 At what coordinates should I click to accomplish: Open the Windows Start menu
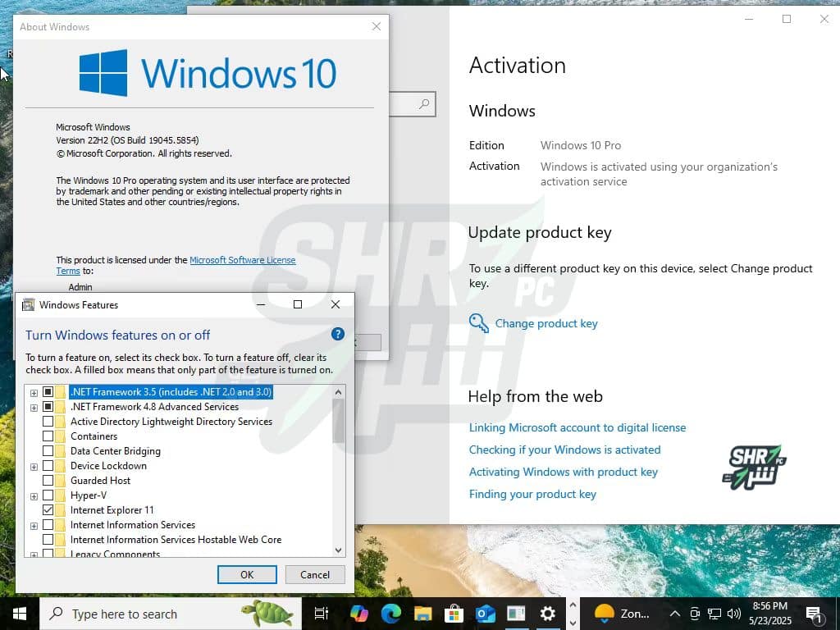(20, 614)
